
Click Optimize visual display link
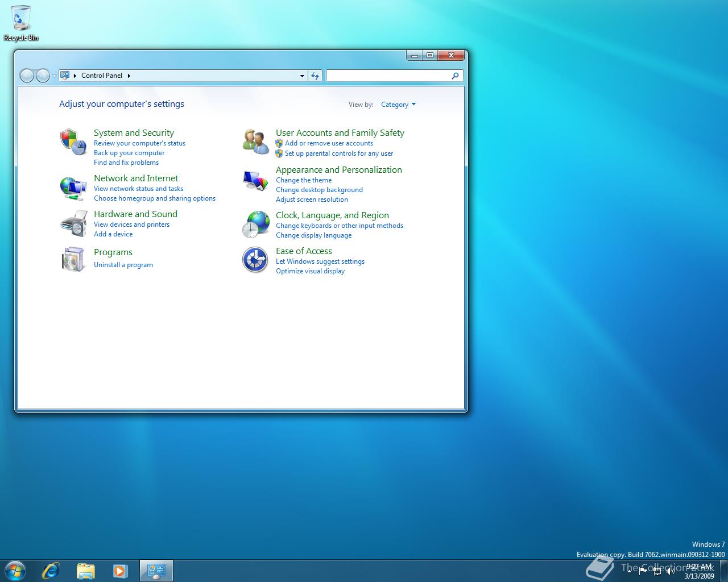pos(310,271)
